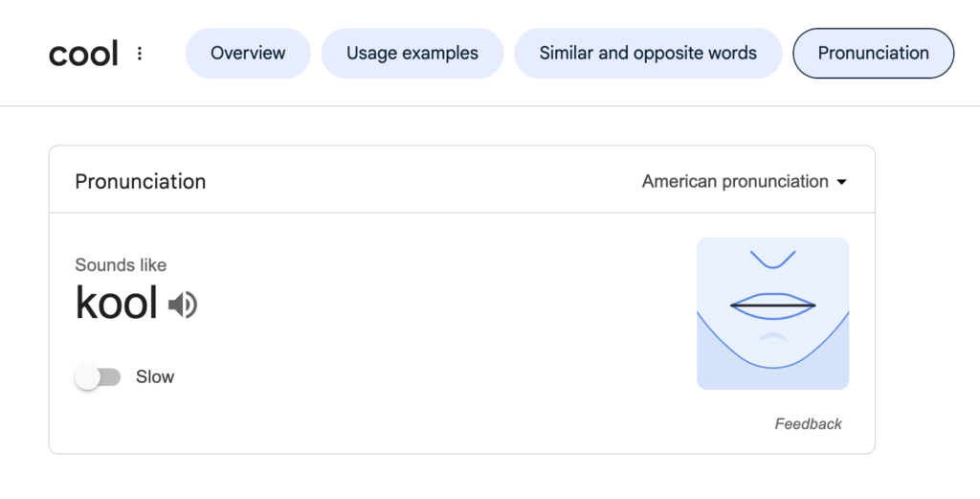Switch to the Overview tab
This screenshot has width=980, height=499.
click(248, 54)
